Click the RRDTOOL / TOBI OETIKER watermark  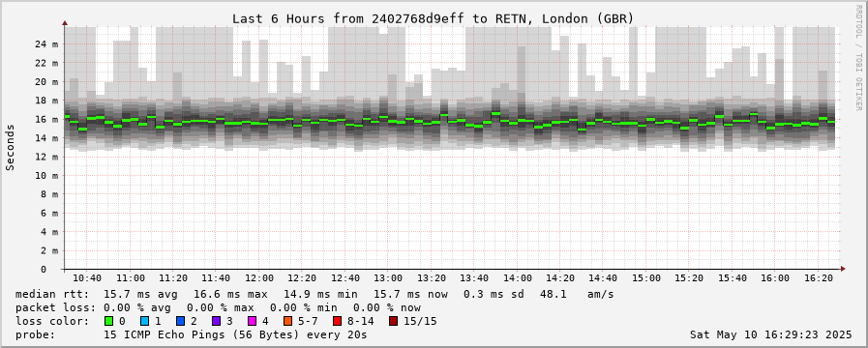pyautogui.click(x=859, y=54)
